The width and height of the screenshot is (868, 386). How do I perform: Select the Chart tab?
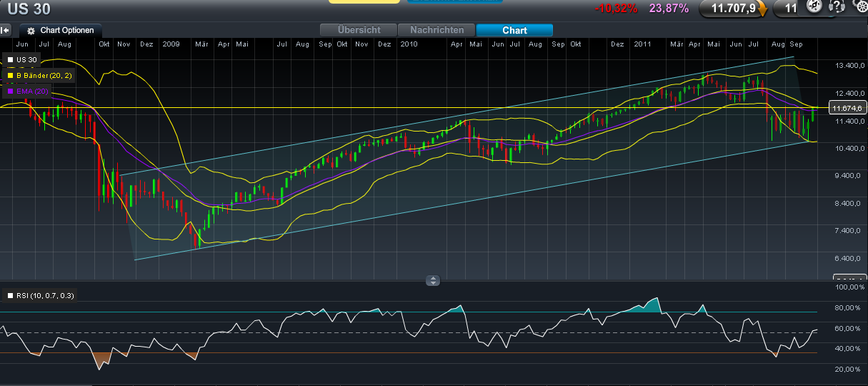[514, 30]
